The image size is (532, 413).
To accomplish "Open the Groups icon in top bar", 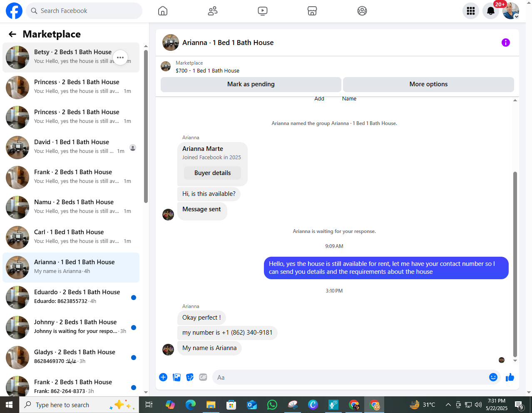I will click(x=362, y=11).
